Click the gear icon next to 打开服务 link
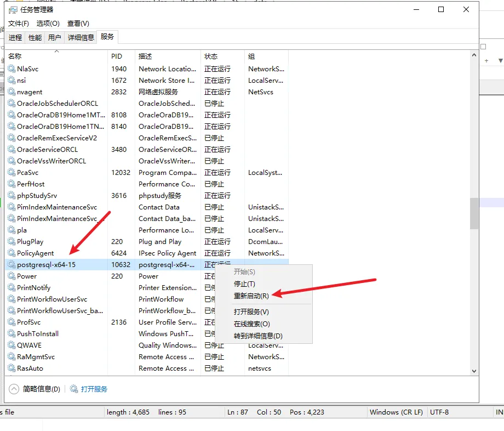Image resolution: width=504 pixels, height=431 pixels. click(x=74, y=389)
